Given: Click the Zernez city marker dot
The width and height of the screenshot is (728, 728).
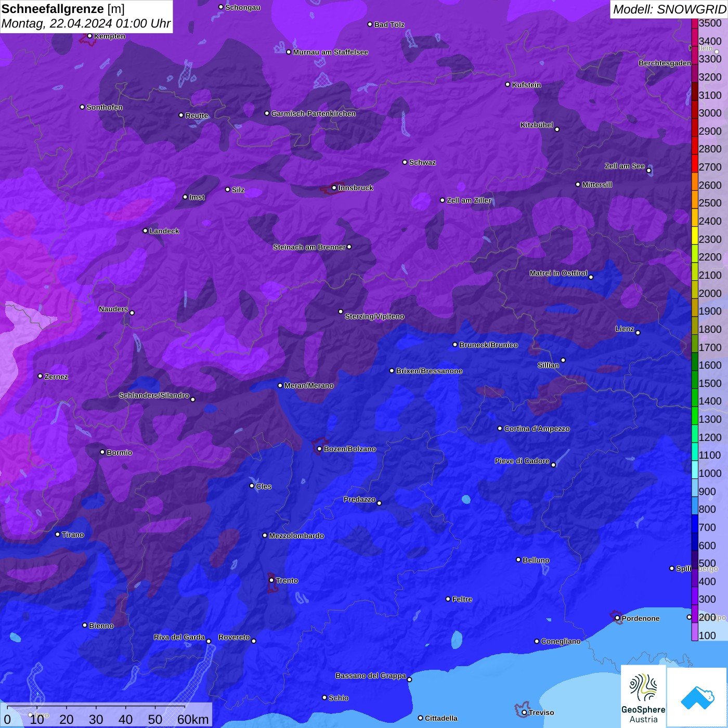Looking at the screenshot, I should coord(41,376).
